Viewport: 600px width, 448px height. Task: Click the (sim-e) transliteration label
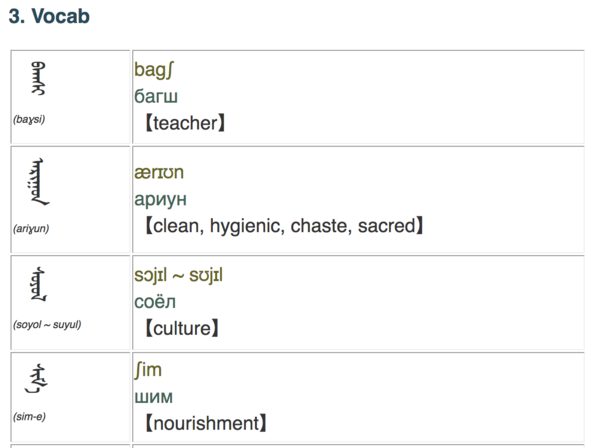(x=30, y=416)
